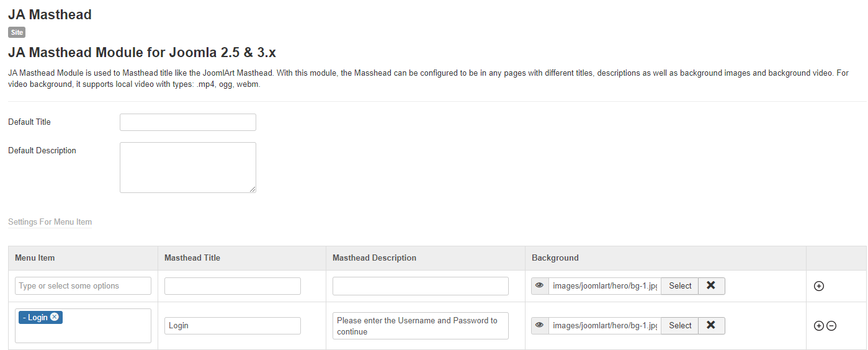Image resolution: width=868 pixels, height=350 pixels.
Task: Click the empty Masthead Title field in first row
Action: point(233,286)
